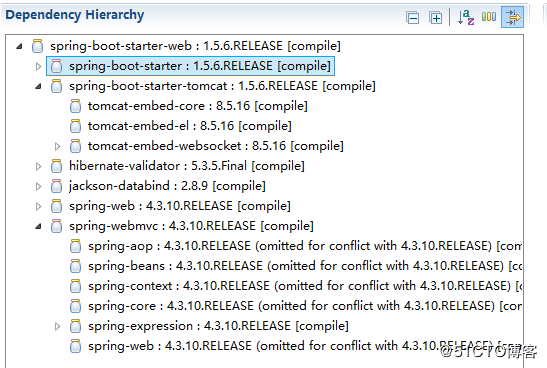Select spring-aop omitted for conflict row

click(305, 246)
